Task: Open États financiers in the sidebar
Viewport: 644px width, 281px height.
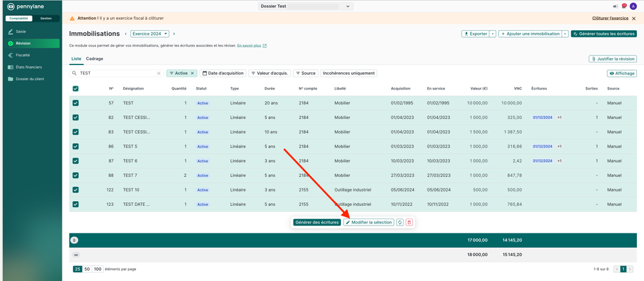Action: tap(28, 67)
